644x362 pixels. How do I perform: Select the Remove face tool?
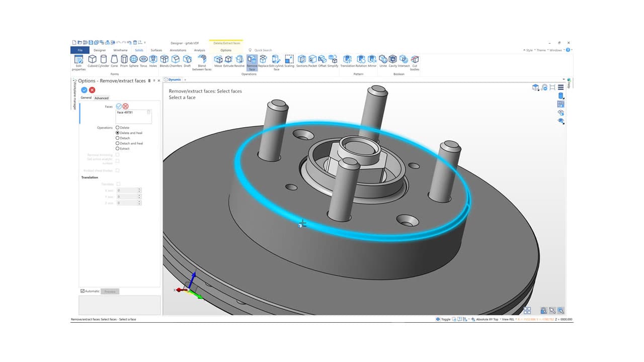pyautogui.click(x=251, y=60)
